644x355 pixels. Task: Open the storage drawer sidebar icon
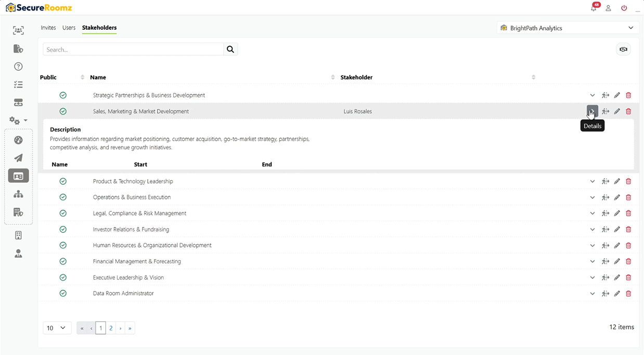coord(18,103)
